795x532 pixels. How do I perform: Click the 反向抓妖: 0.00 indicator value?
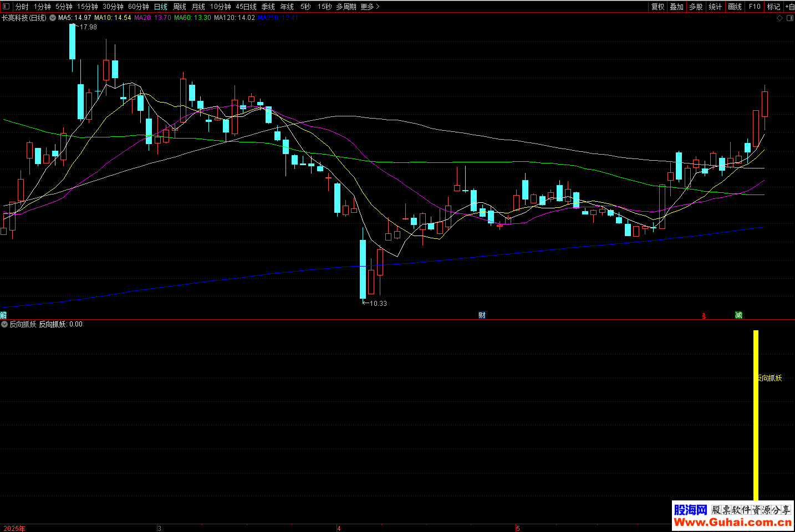coord(60,324)
